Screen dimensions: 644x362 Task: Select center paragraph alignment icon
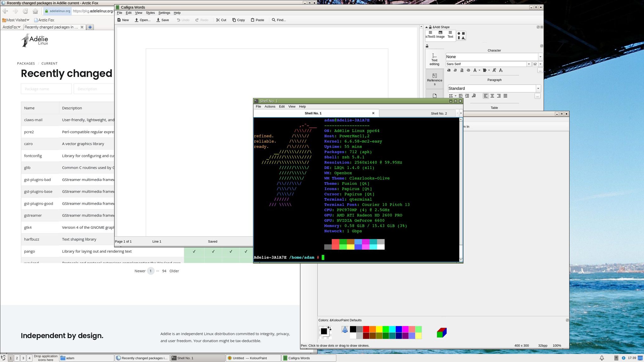(492, 96)
